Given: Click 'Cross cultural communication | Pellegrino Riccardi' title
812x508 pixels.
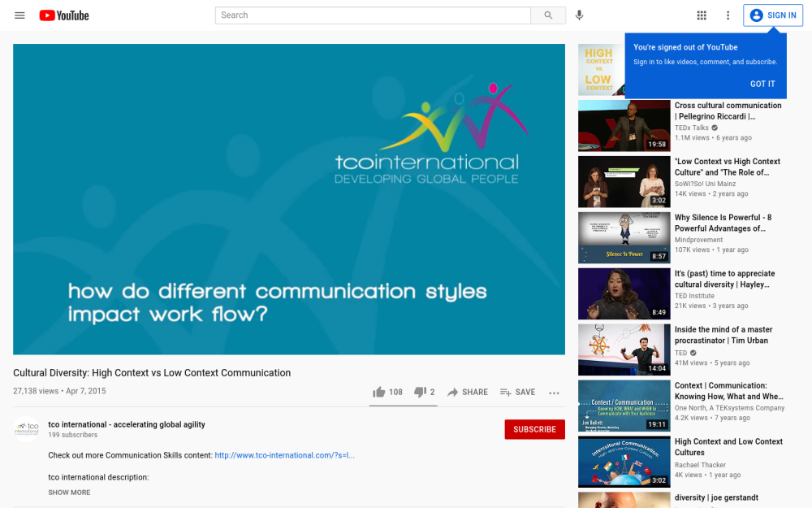Looking at the screenshot, I should click(728, 111).
